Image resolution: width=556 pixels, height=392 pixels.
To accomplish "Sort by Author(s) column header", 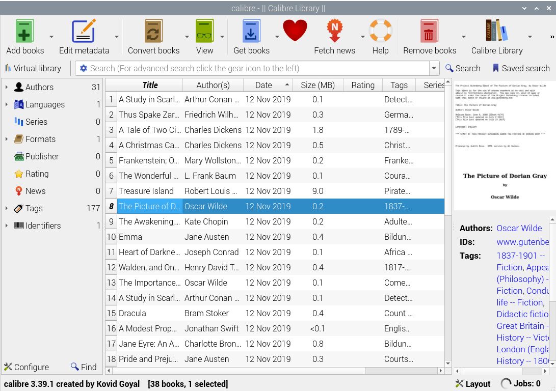I will click(213, 86).
